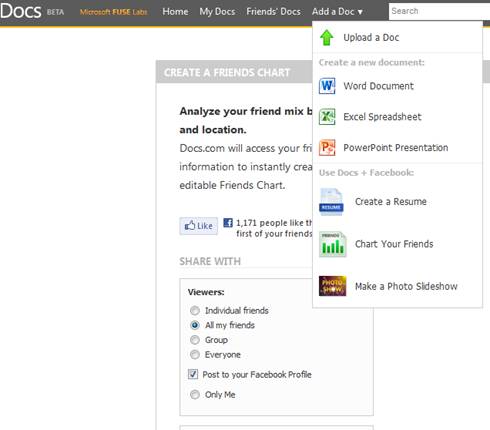Click the Docs logo in header
The width and height of the screenshot is (490, 430).
pyautogui.click(x=21, y=11)
